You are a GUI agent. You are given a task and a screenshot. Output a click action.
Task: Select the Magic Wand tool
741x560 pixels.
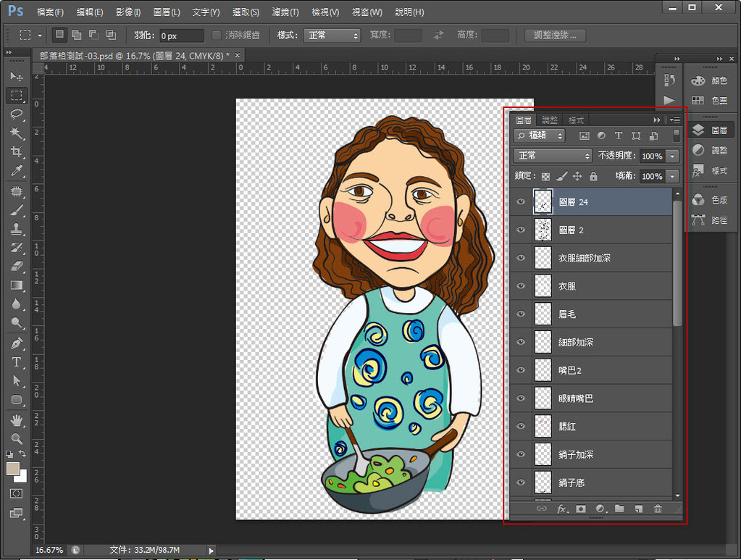[17, 133]
